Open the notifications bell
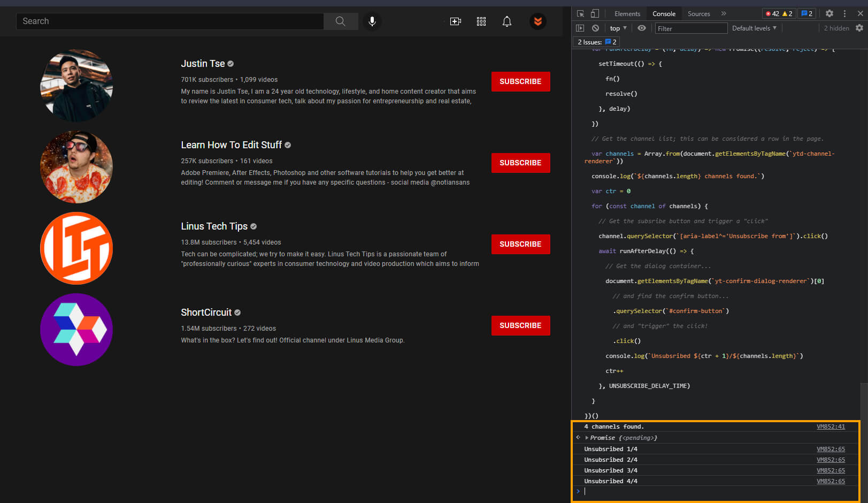The height and width of the screenshot is (503, 868). [x=507, y=21]
